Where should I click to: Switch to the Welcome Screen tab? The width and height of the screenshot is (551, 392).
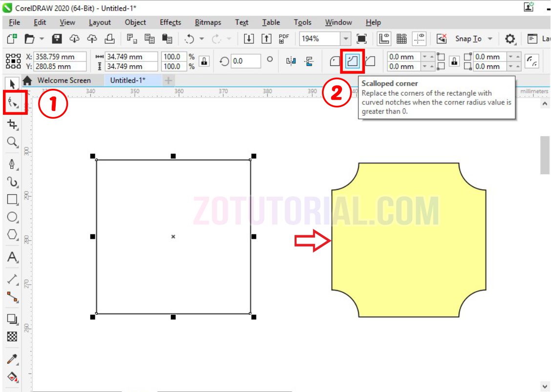click(66, 80)
